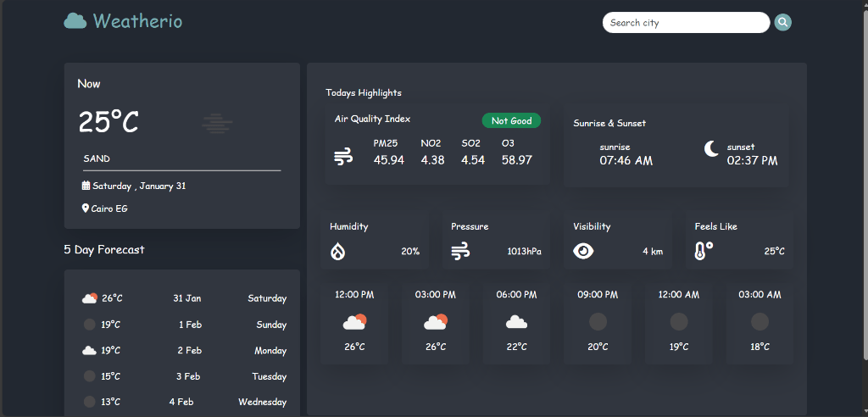Click Monday's cloud icon in forecast
The width and height of the screenshot is (868, 417).
click(89, 350)
